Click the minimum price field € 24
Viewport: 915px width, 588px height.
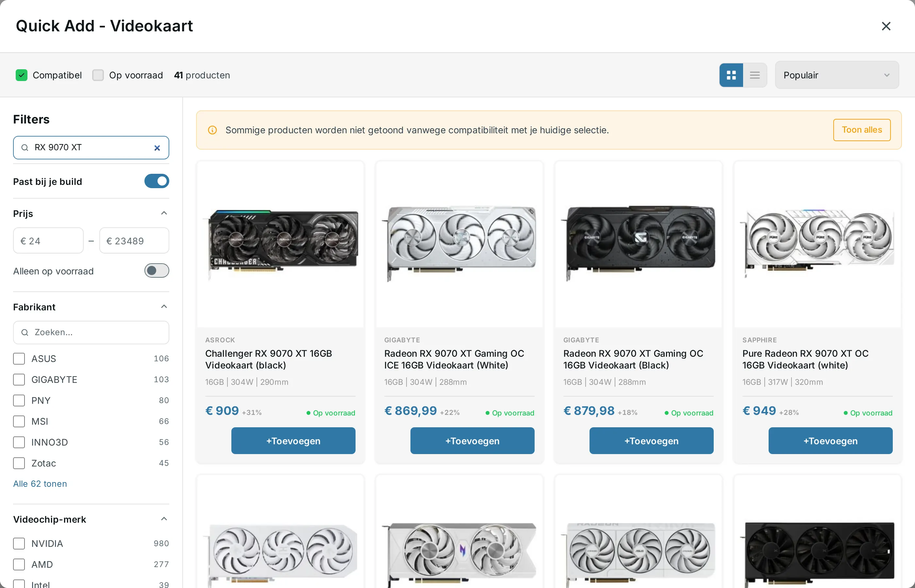point(48,240)
